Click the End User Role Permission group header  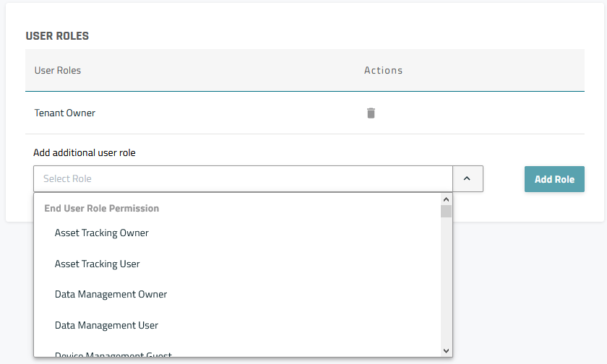tap(101, 208)
